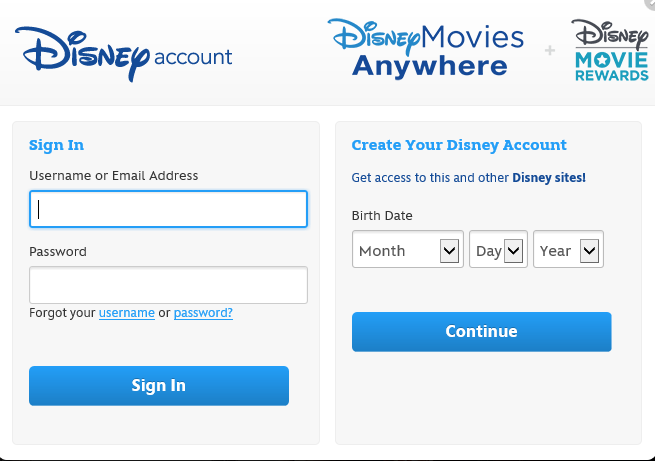655x461 pixels.
Task: Click the Sign In panel heading
Action: [x=56, y=145]
